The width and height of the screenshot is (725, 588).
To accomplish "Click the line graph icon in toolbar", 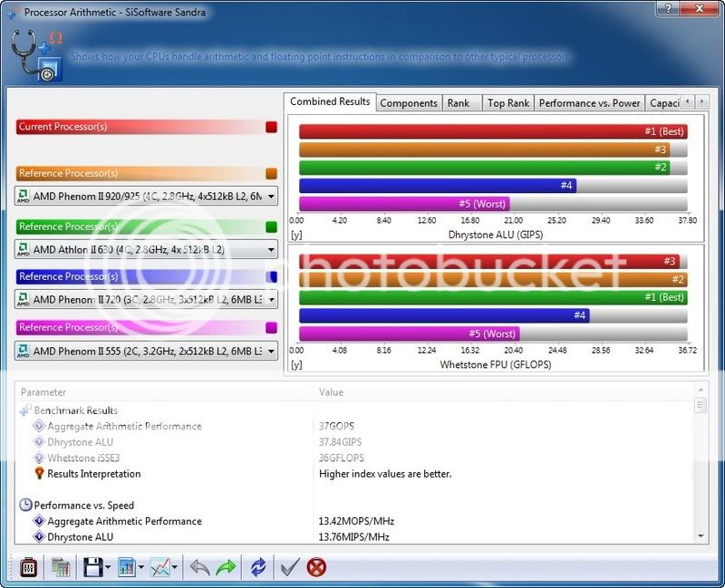I will pyautogui.click(x=160, y=567).
